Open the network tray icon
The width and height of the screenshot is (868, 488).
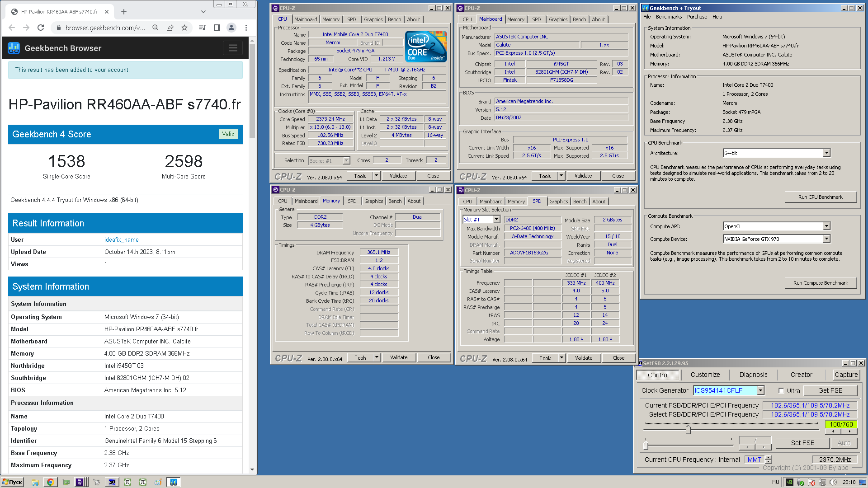[822, 482]
